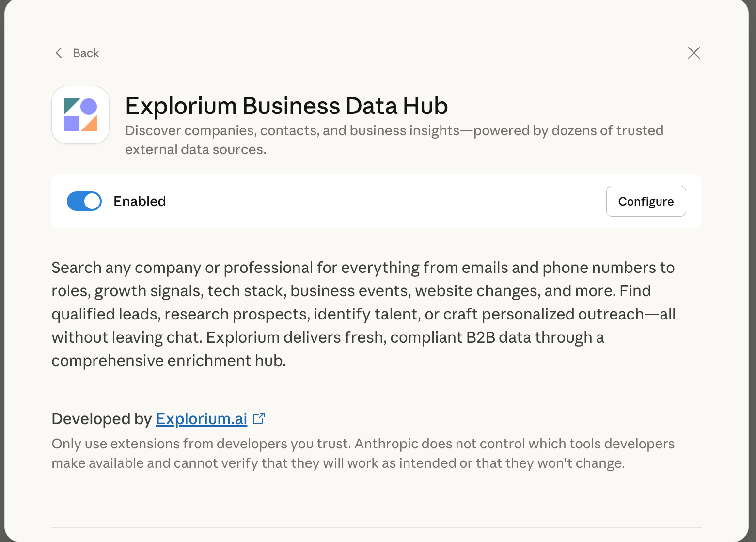Click the Enabled label text

point(140,201)
